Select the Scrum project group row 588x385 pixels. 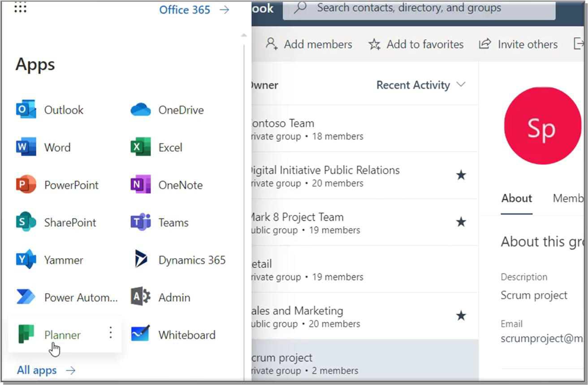[x=365, y=361]
